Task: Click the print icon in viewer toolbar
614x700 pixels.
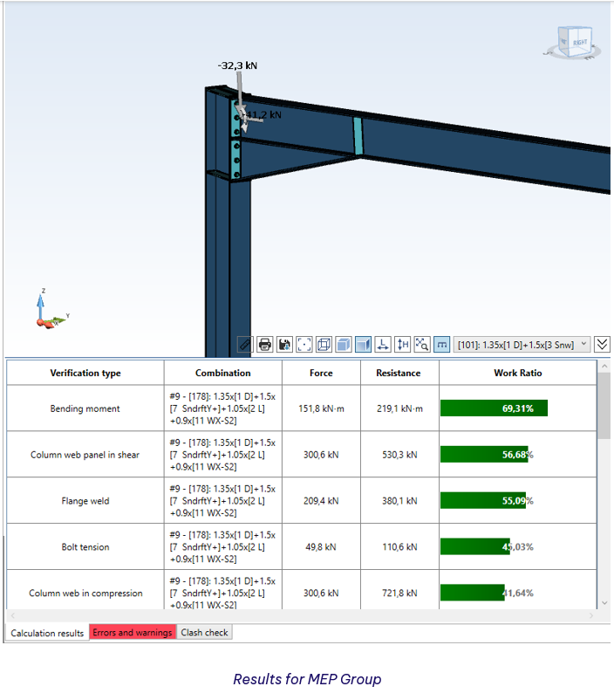Action: pos(264,345)
